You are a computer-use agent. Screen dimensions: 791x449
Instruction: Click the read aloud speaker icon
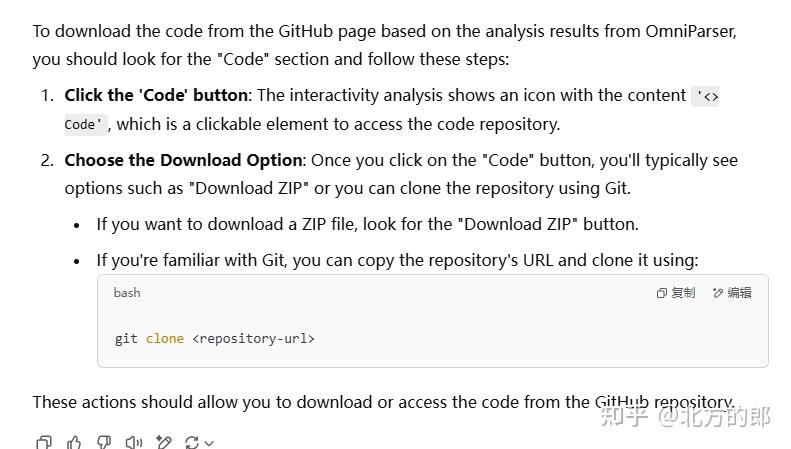(x=133, y=442)
